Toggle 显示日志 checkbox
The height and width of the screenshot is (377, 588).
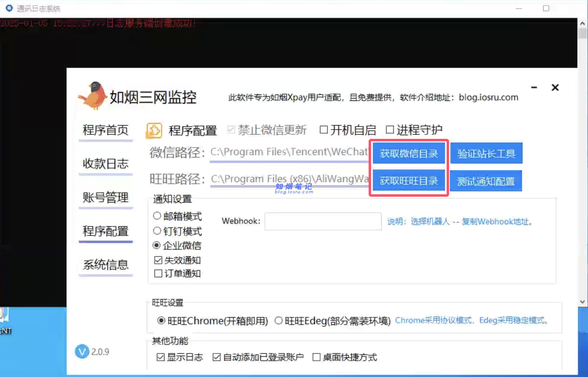[179, 357]
